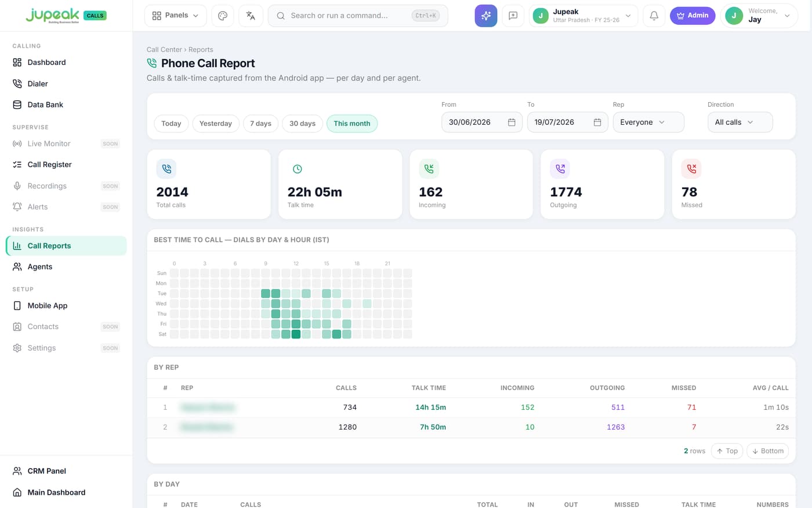Open Alerts sidebar item
The height and width of the screenshot is (508, 812).
(66, 207)
